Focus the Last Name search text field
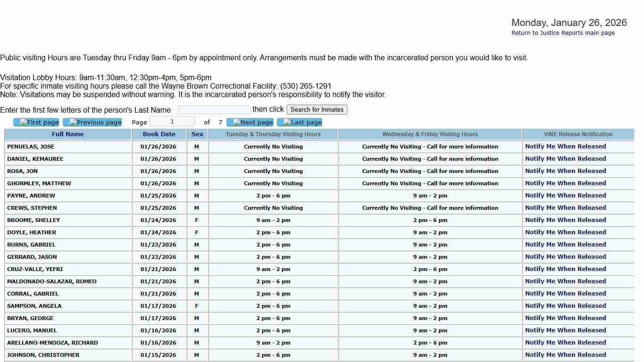Viewport: 644px width, 362px height. [x=214, y=110]
